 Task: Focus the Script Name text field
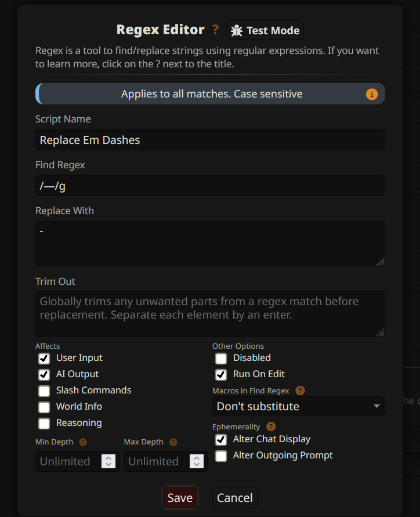click(x=210, y=140)
